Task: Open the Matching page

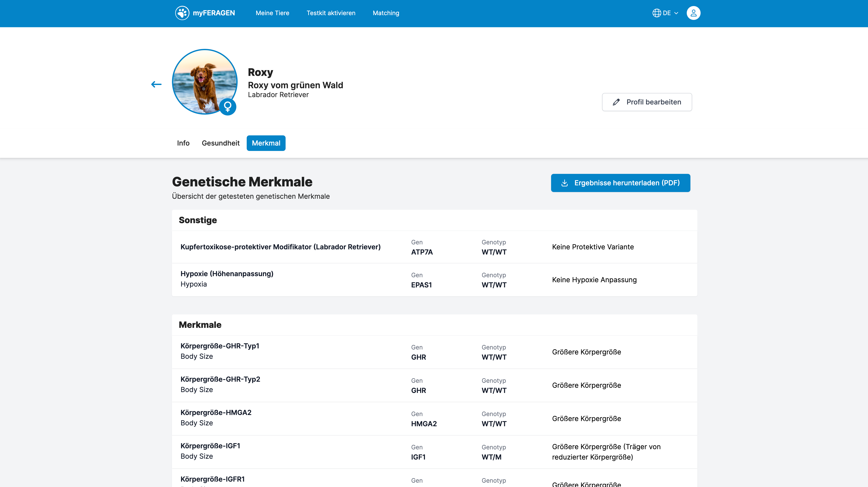Action: pos(385,13)
